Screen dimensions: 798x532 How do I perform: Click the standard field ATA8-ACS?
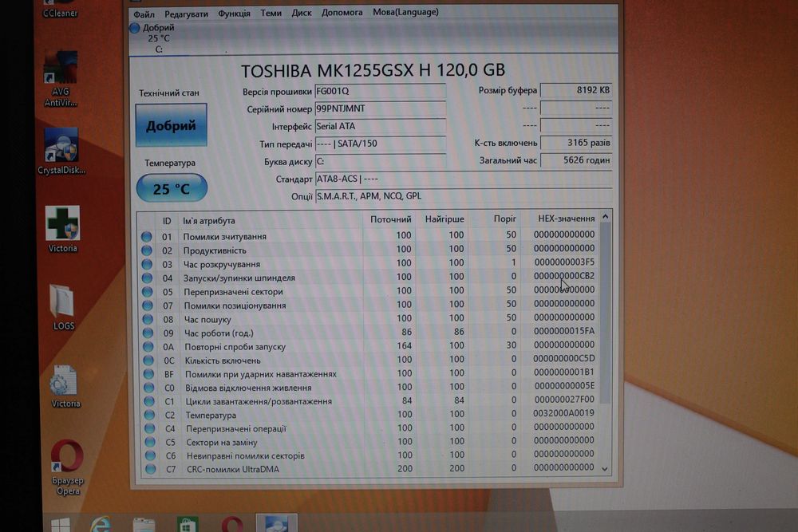point(463,179)
